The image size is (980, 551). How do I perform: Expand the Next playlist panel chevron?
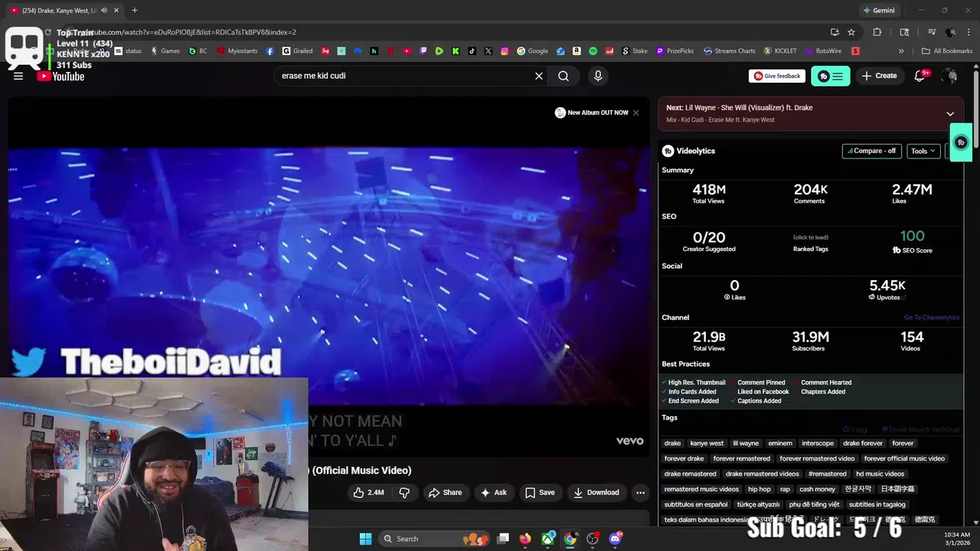pyautogui.click(x=950, y=113)
